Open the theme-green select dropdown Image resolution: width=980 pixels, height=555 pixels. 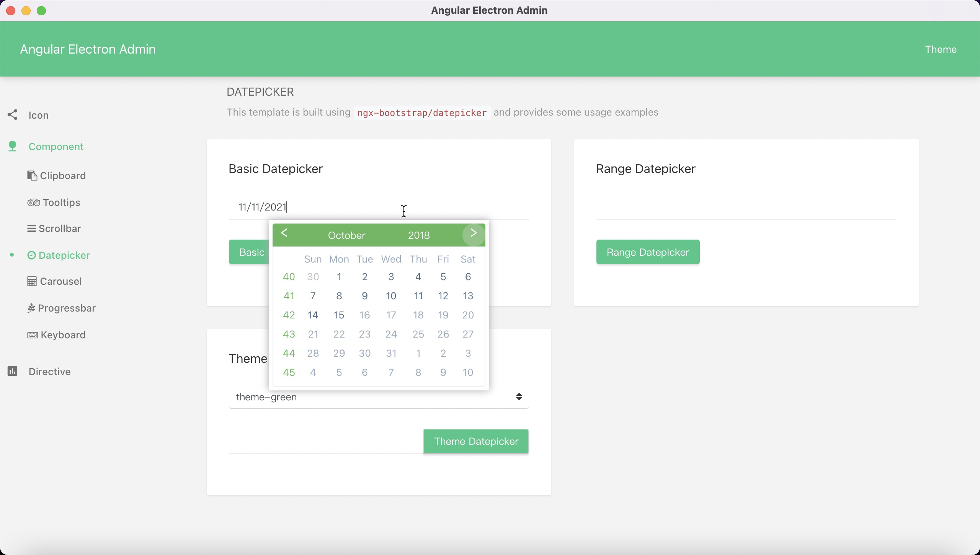click(379, 397)
